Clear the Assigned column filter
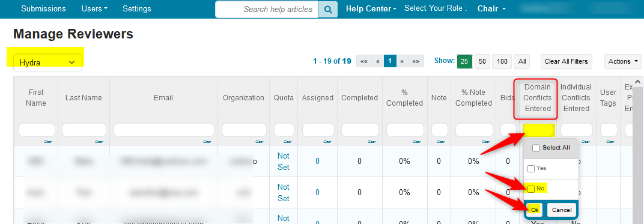 (327, 142)
